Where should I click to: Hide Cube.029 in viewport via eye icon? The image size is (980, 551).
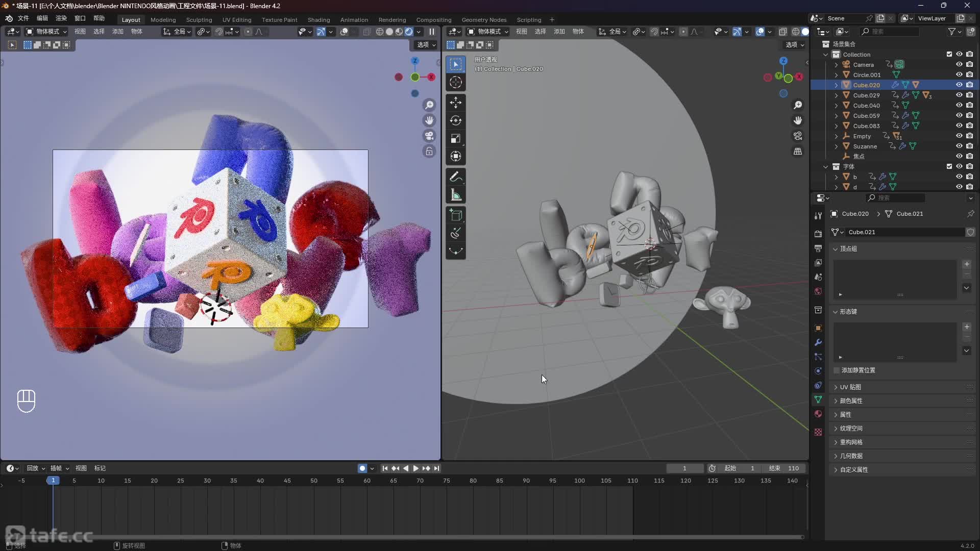pos(959,95)
